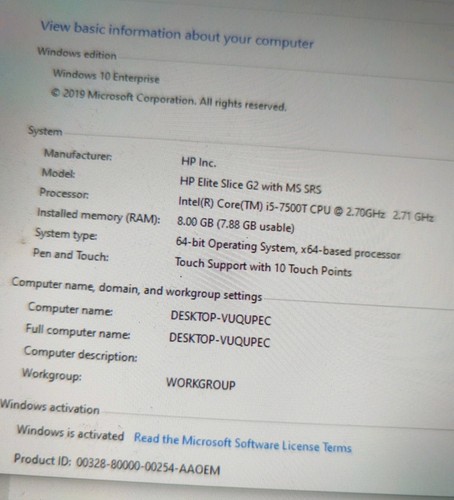Click the View basic information heading

[177, 35]
